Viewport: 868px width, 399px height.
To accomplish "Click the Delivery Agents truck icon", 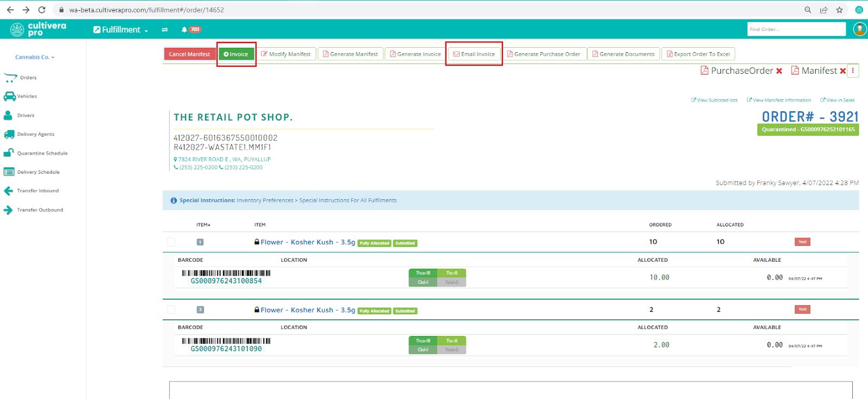I will [9, 134].
